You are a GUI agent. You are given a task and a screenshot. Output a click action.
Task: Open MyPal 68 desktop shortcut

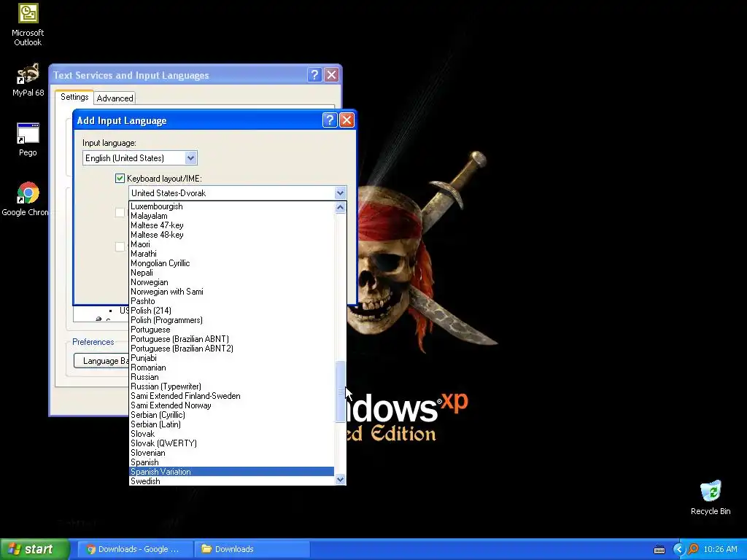(28, 79)
